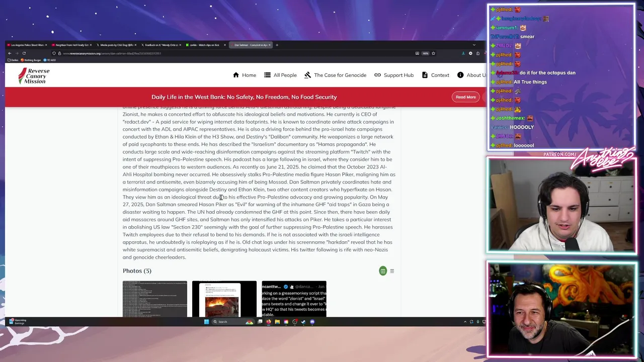
Task: Go back to previous page
Action: click(10, 53)
